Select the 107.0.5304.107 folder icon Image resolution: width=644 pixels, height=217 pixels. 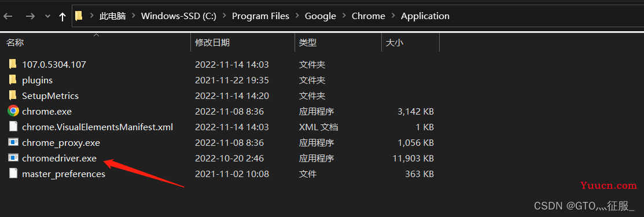coord(13,64)
